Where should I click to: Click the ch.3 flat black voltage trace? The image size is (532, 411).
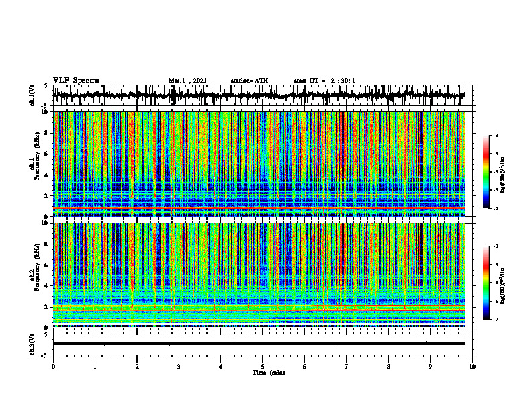point(259,344)
